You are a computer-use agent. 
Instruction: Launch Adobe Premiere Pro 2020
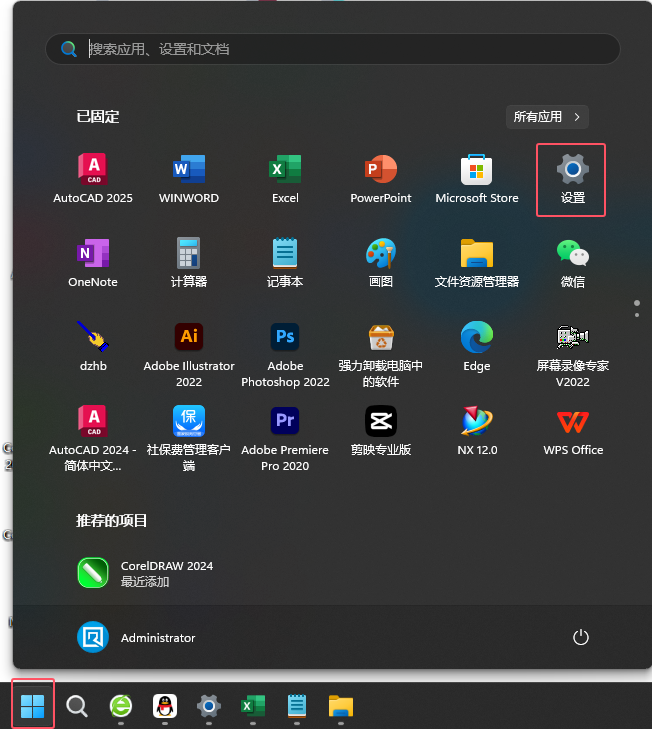285,439
